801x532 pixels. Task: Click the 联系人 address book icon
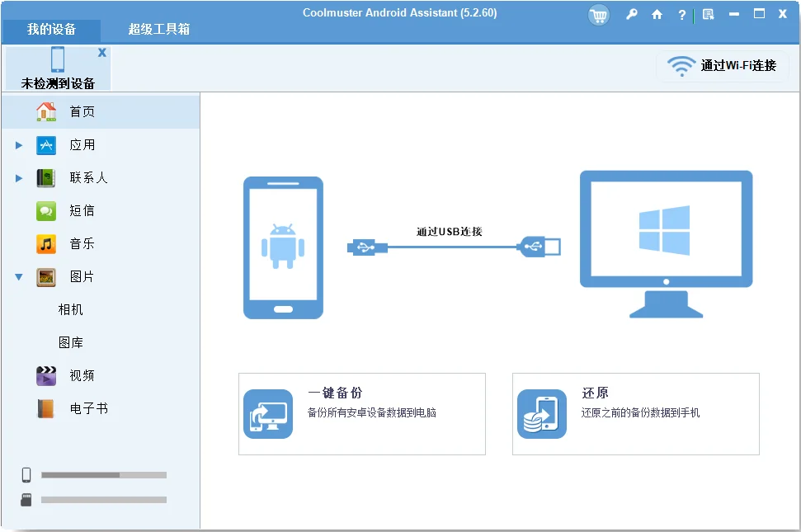point(46,178)
